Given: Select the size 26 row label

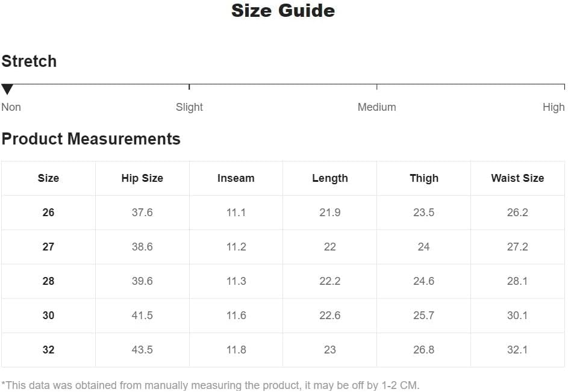Looking at the screenshot, I should click(49, 213).
